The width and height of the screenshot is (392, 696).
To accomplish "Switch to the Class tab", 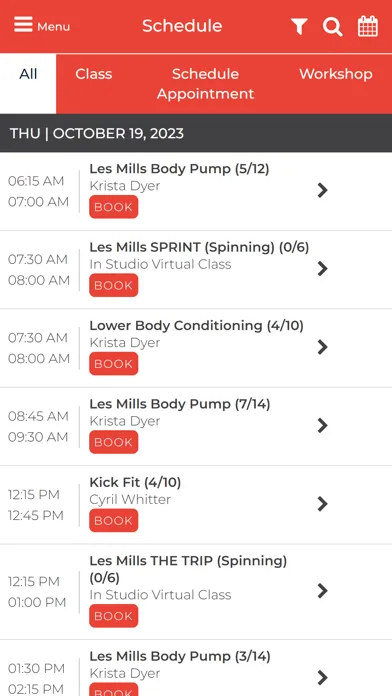I will coord(94,74).
